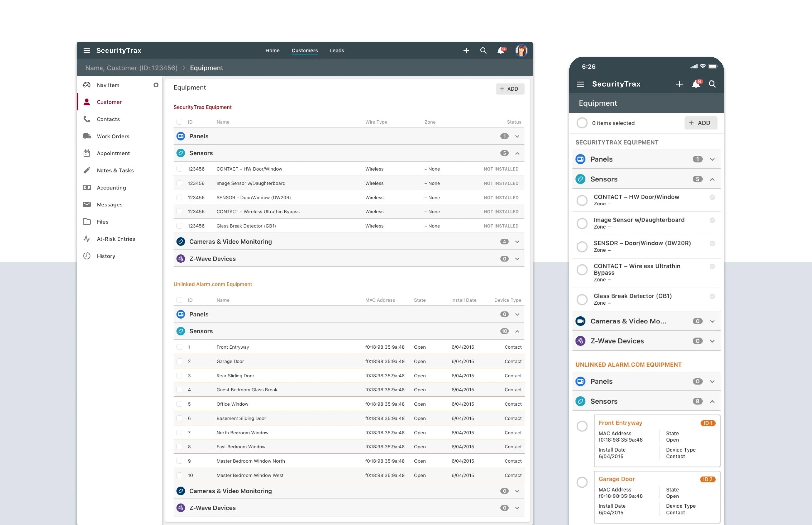Expand mobile Z-Wave Devices chevron under SecurityTrax Equipment
812x525 pixels.
712,341
